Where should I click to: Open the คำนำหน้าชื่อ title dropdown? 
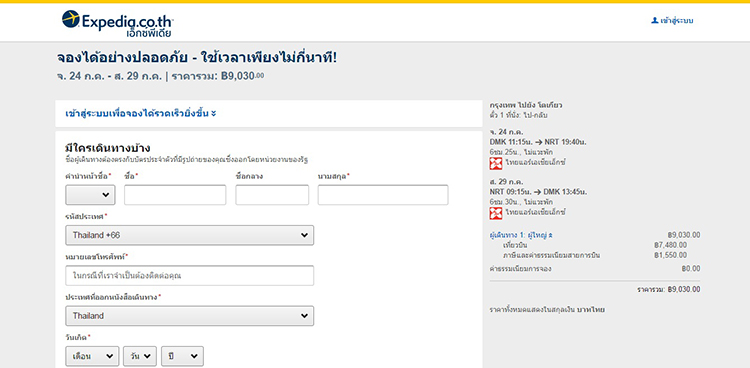tap(90, 195)
